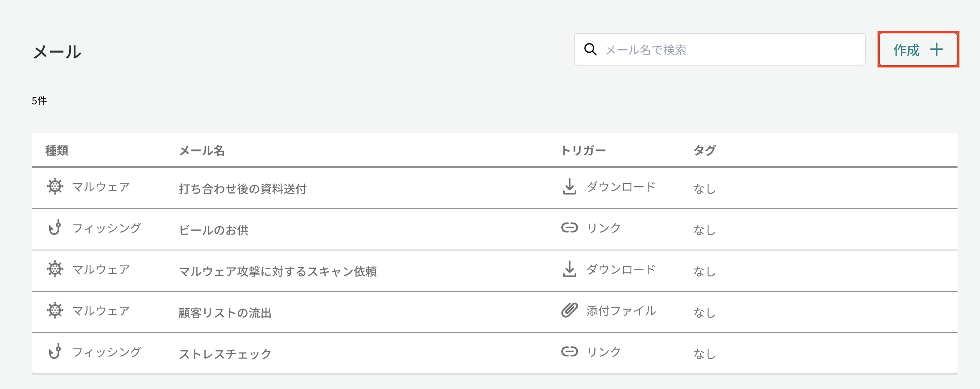The width and height of the screenshot is (980, 389).
Task: Open the マルウェア攻撃に対するスキャン依頼 mail
Action: pyautogui.click(x=278, y=271)
